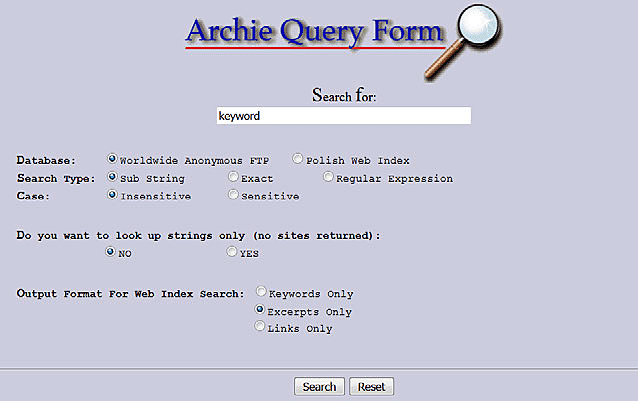Click the Case: label

pos(33,196)
